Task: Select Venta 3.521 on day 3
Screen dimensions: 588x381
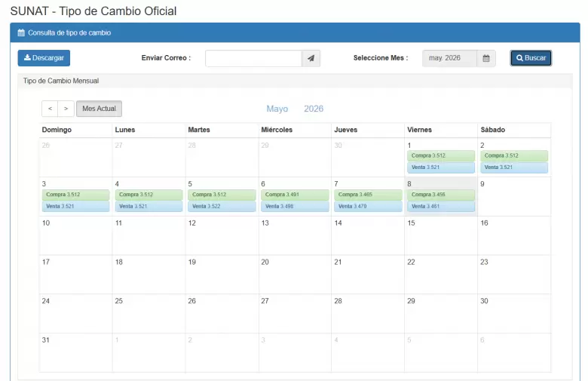Action: click(x=75, y=206)
